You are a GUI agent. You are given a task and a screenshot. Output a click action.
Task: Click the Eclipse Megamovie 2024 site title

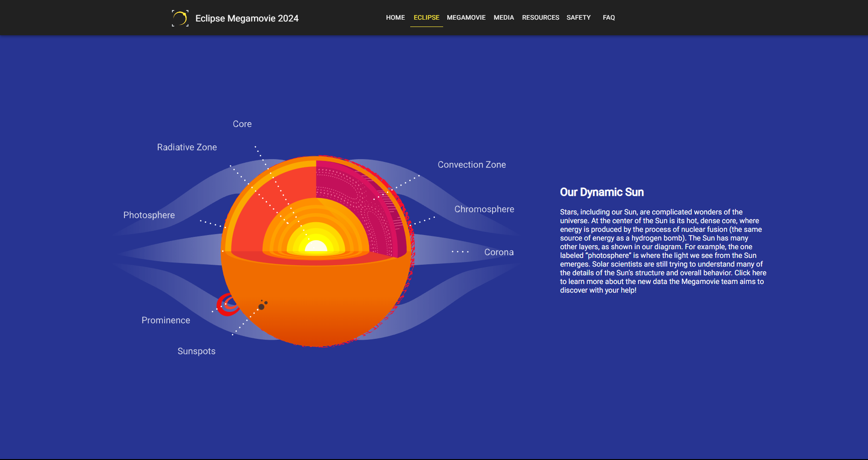click(247, 18)
